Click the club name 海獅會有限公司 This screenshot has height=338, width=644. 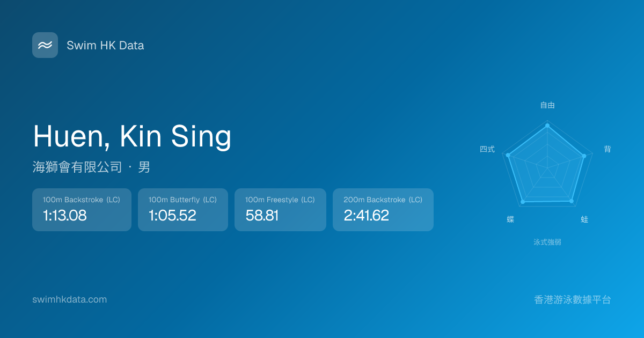tap(77, 167)
